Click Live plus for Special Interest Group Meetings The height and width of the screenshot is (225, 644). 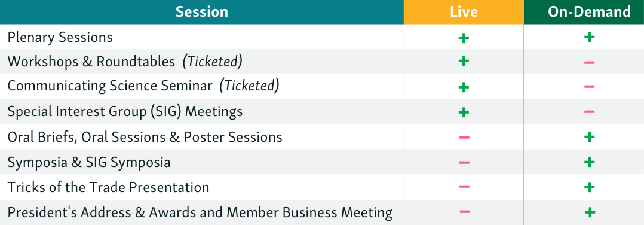click(x=464, y=113)
